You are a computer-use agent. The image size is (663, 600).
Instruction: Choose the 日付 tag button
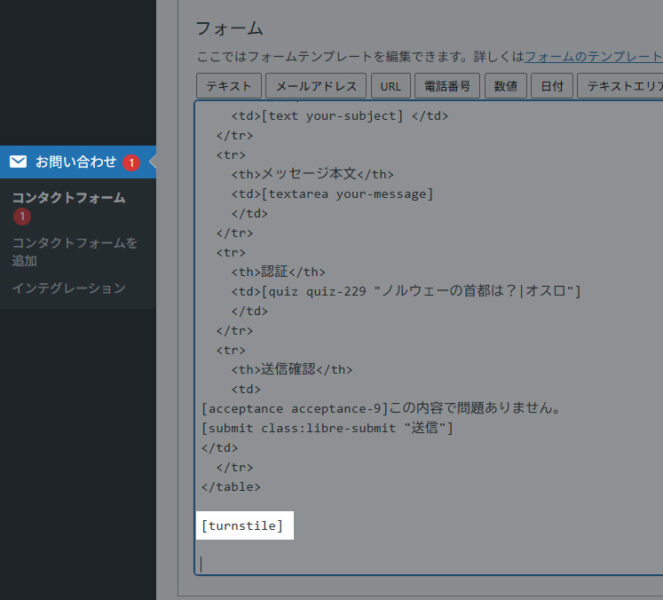[551, 86]
